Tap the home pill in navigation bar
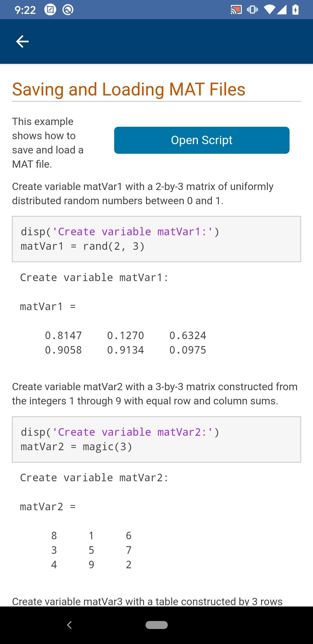 [156, 625]
